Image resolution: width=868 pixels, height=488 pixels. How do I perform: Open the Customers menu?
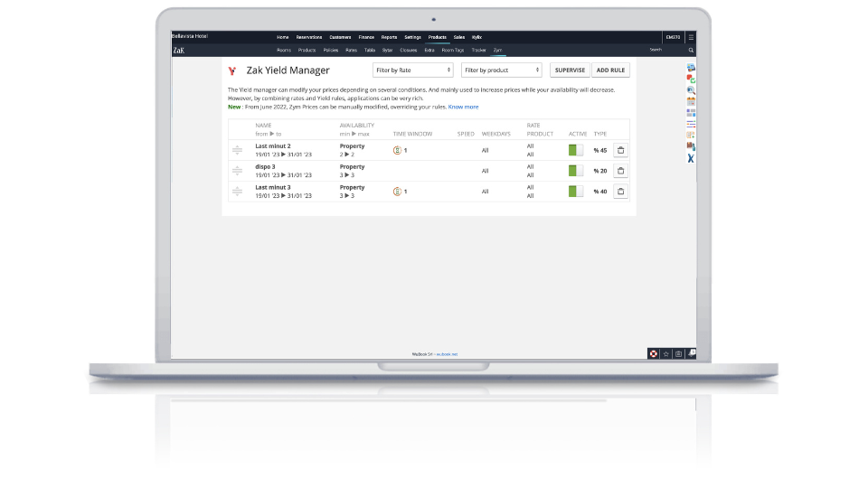340,37
